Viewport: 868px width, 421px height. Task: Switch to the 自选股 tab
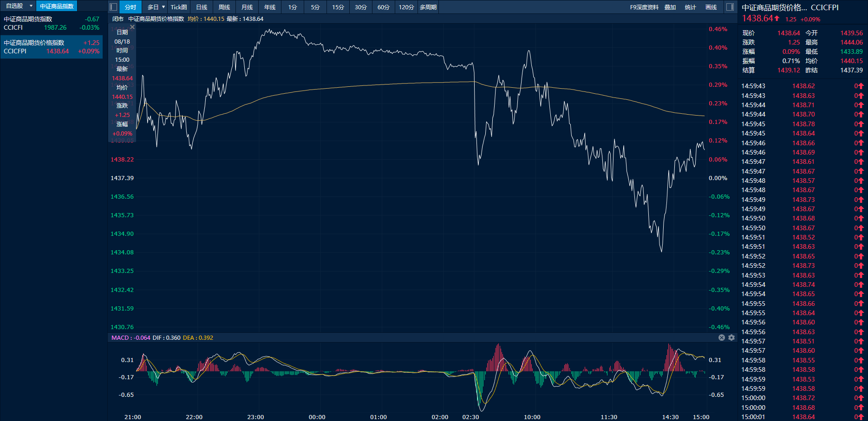14,6
